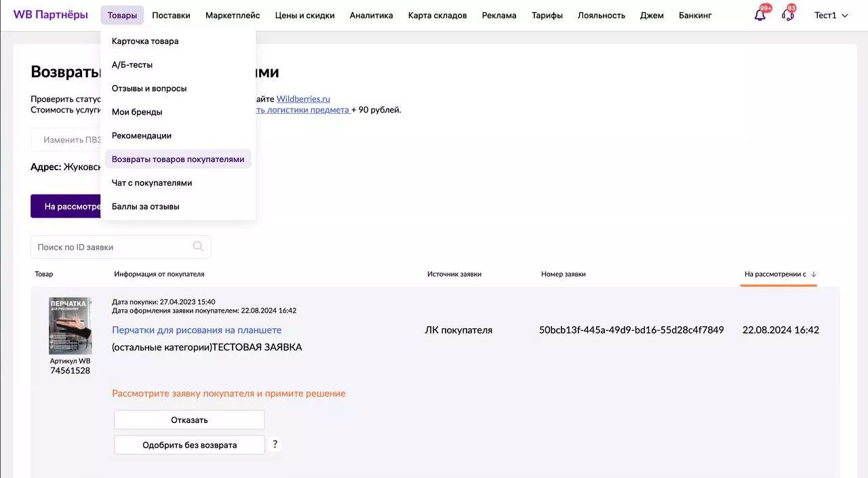
Task: Open Карточка товара from the dropdown
Action: coord(145,41)
